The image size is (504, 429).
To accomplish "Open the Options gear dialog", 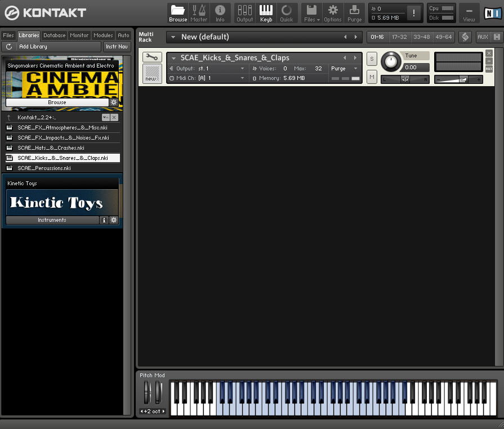I will pyautogui.click(x=333, y=13).
